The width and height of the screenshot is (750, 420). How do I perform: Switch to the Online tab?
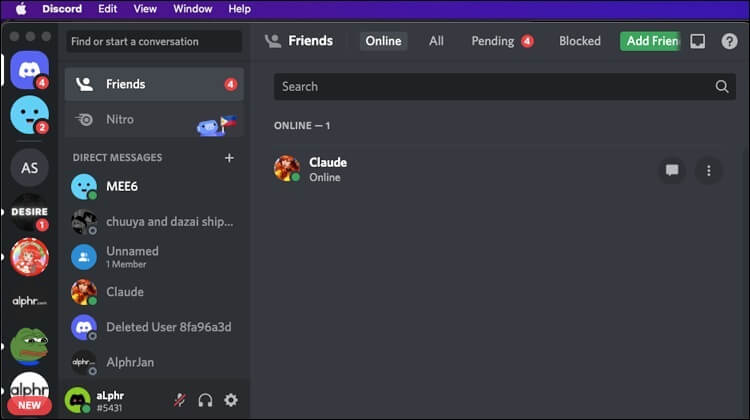pos(384,41)
